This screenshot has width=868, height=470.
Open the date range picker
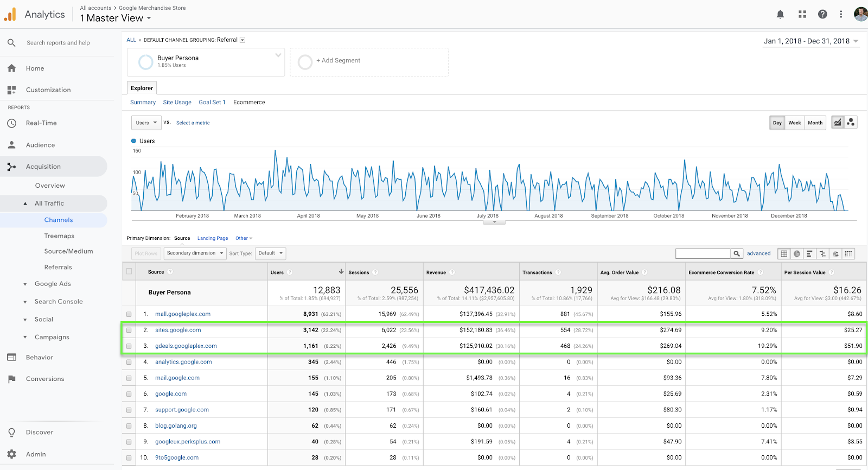811,41
